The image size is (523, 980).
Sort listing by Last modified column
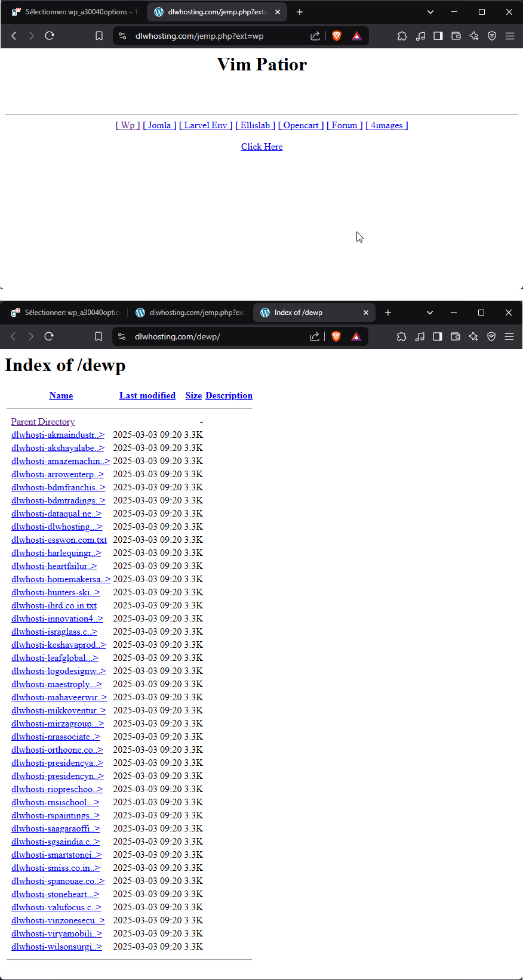click(147, 395)
